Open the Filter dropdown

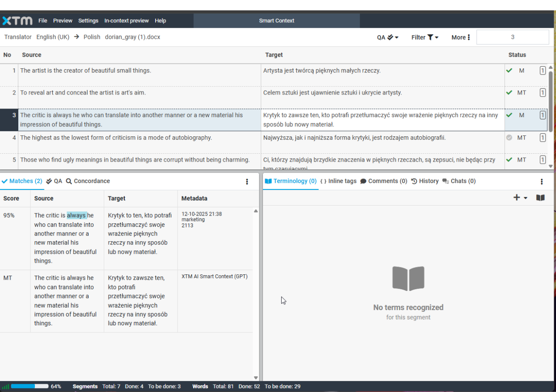[425, 37]
